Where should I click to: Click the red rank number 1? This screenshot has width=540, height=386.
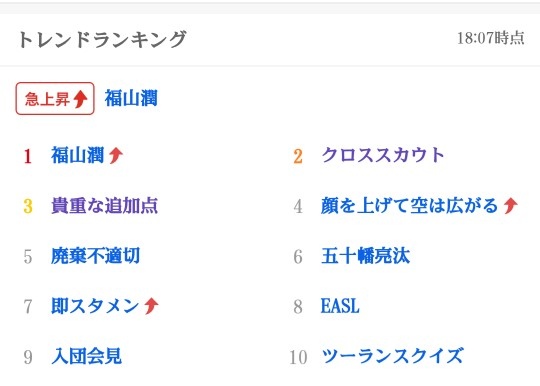(x=28, y=156)
